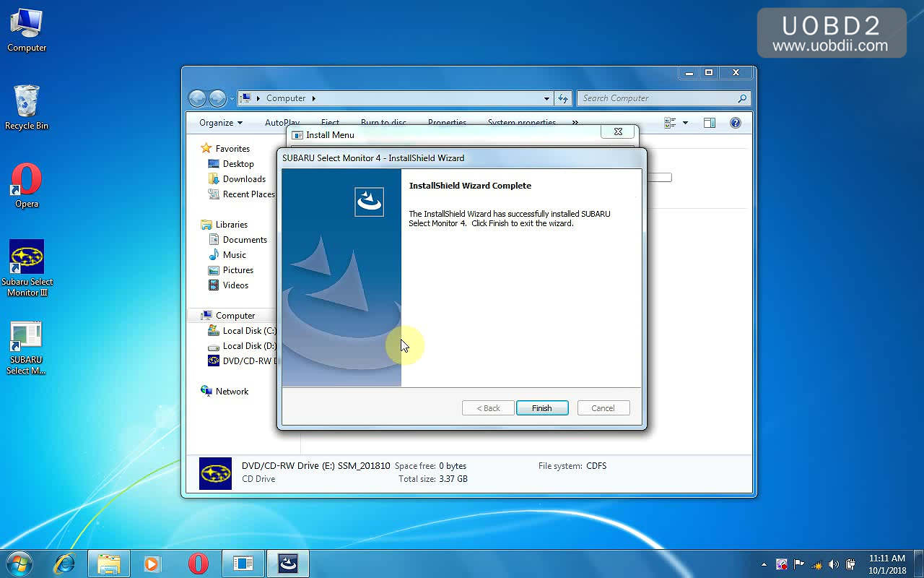Click the Search Computer field
This screenshot has height=578, width=924.
(x=657, y=98)
